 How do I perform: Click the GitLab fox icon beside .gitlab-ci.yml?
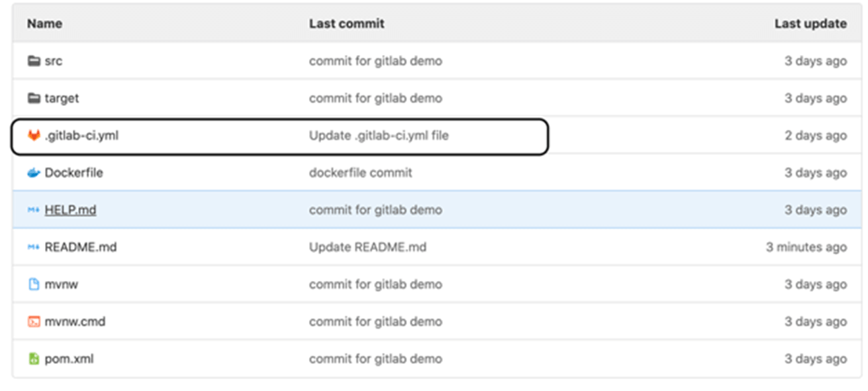point(34,135)
